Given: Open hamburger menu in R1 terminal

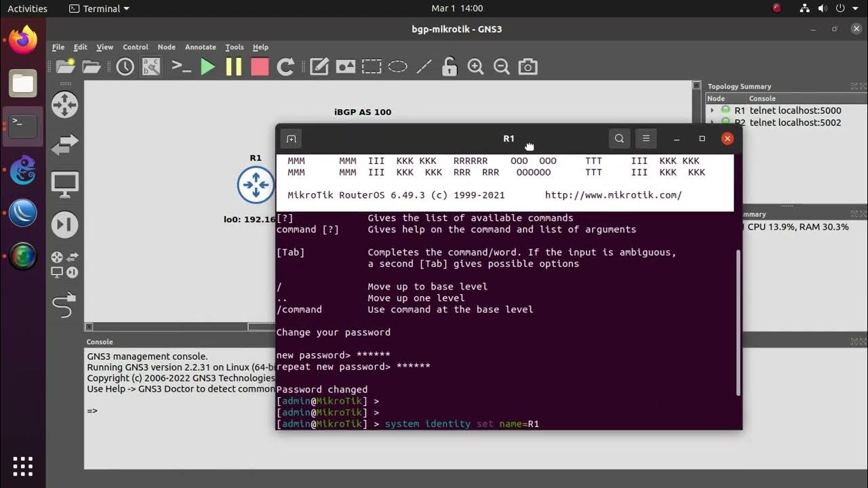Looking at the screenshot, I should 646,138.
